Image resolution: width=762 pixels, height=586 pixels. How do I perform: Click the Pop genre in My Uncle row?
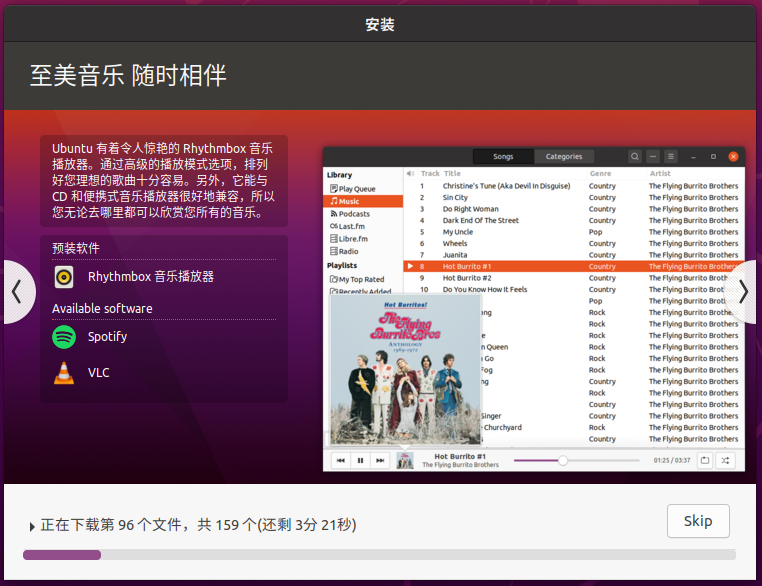tap(595, 232)
